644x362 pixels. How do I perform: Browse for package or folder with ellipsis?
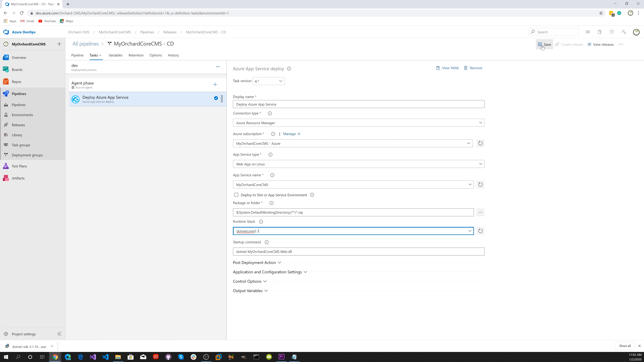[x=480, y=212]
